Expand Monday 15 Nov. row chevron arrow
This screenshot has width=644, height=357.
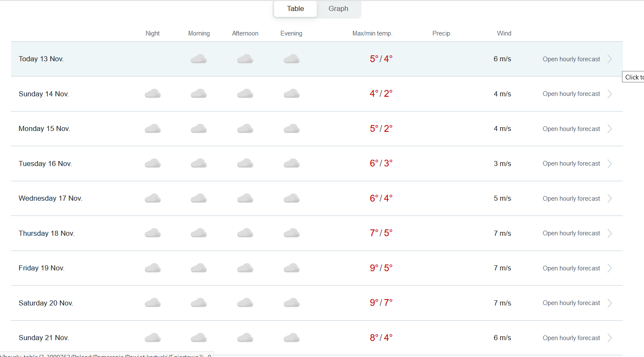pos(610,129)
